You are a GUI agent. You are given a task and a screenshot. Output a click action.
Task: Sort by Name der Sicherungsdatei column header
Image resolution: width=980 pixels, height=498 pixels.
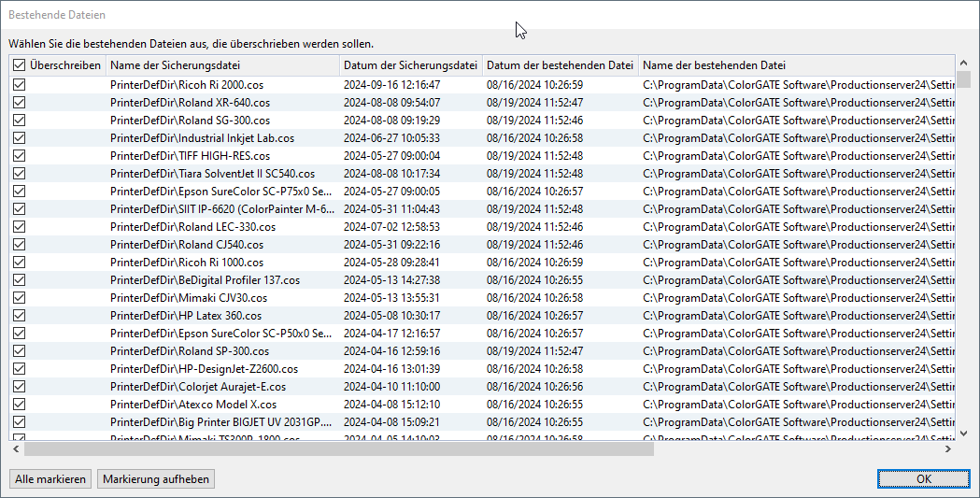coord(222,65)
